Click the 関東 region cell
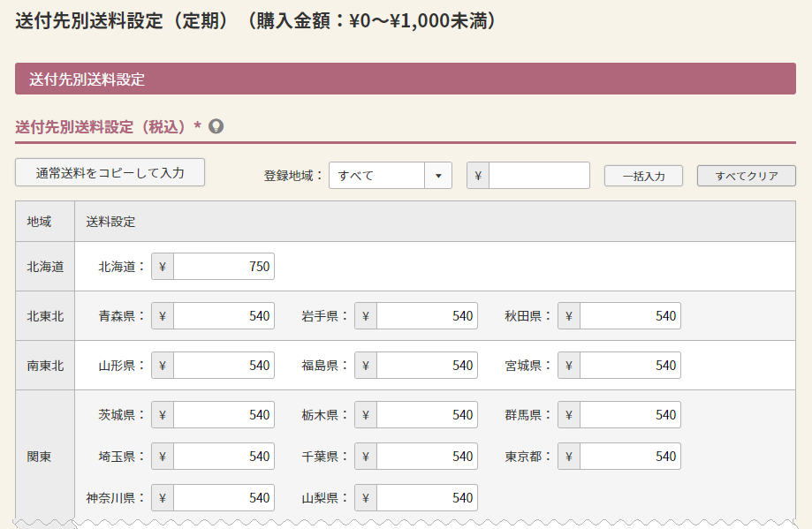This screenshot has height=529, width=812. [45, 456]
